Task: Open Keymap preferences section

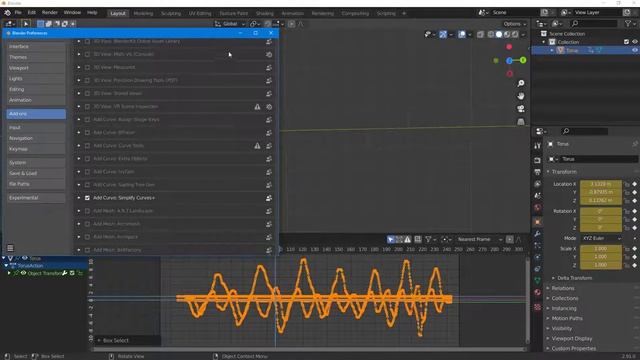Action: tap(36, 149)
